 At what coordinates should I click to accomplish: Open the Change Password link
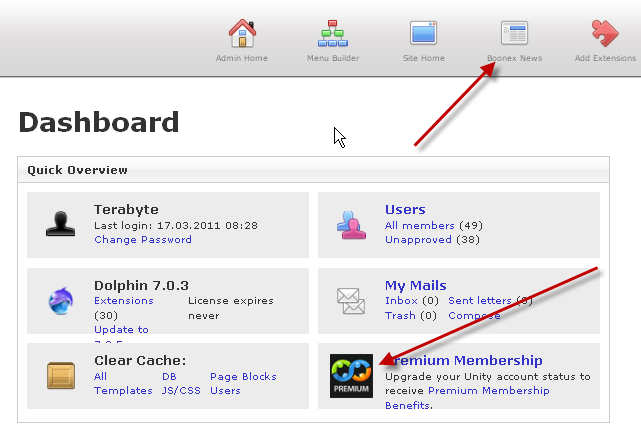(x=143, y=240)
